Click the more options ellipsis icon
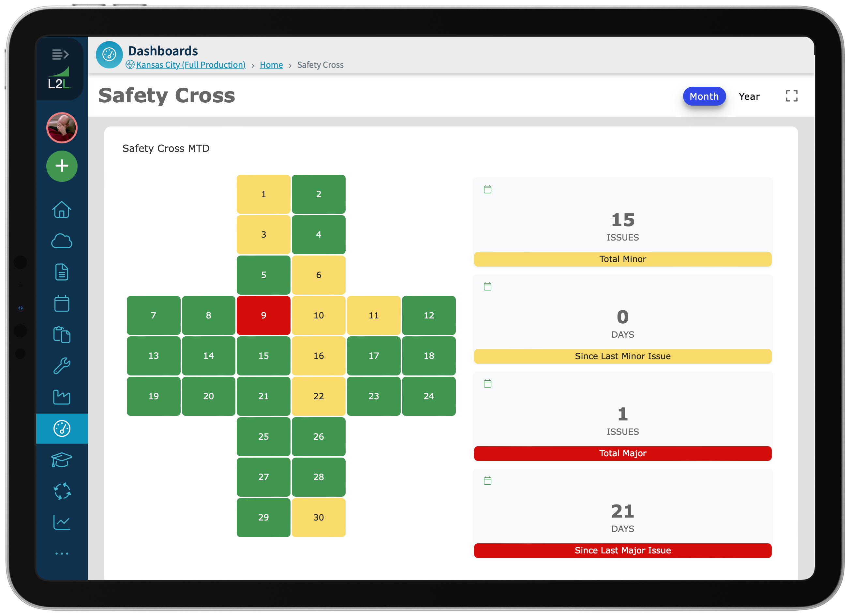 coord(61,553)
